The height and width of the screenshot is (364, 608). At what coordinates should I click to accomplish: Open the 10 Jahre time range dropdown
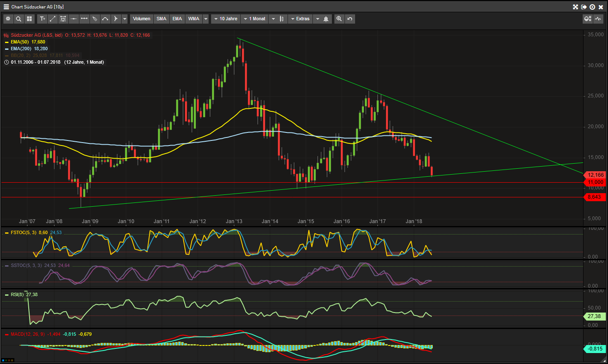225,19
